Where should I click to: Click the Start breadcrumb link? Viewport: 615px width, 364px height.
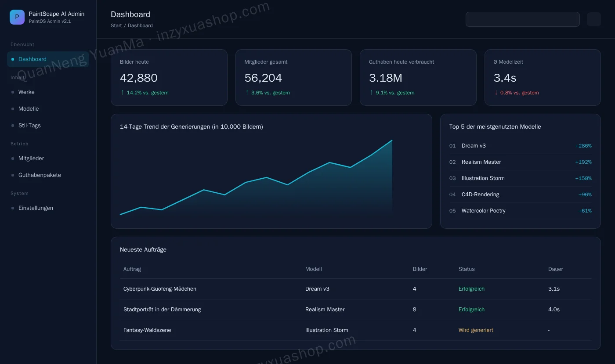point(116,25)
